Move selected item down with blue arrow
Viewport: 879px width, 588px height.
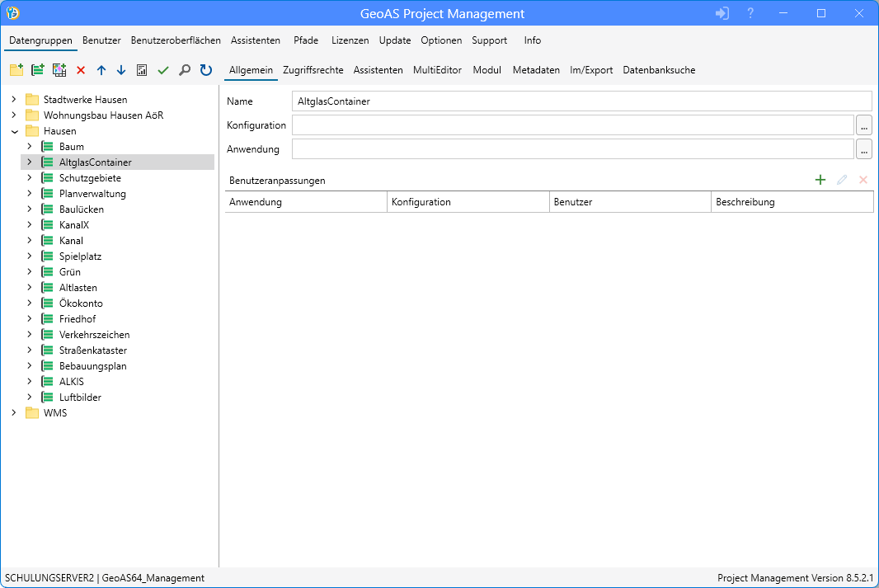point(121,71)
